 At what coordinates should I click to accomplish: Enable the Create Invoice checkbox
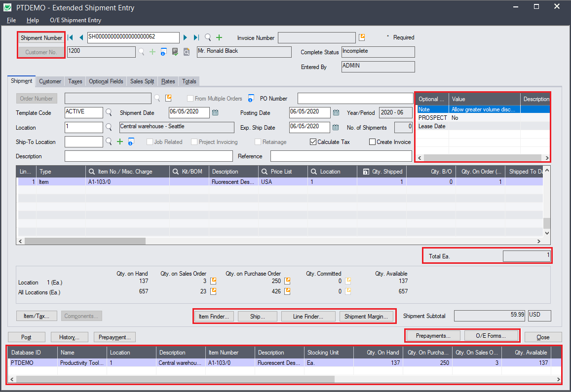click(372, 142)
